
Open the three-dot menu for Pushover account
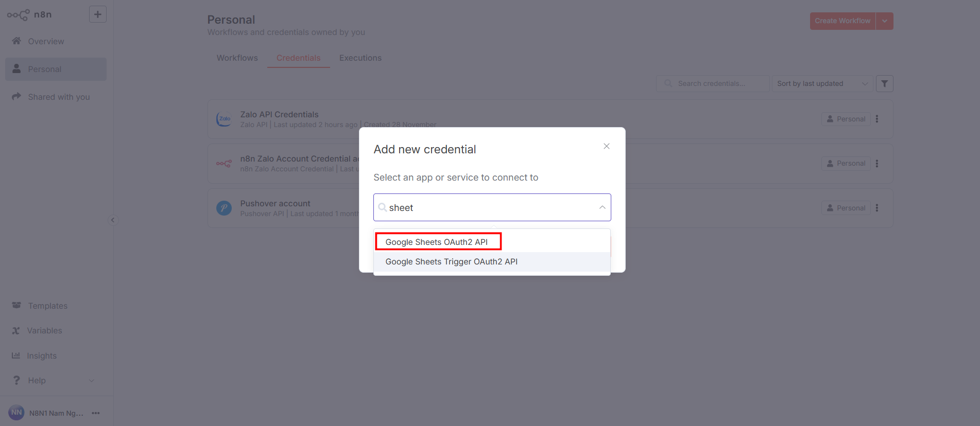point(877,208)
